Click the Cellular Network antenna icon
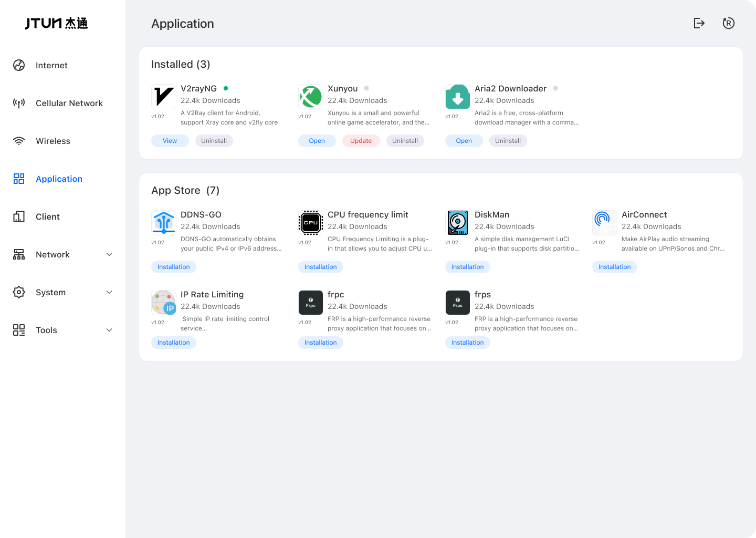756x538 pixels. [19, 103]
